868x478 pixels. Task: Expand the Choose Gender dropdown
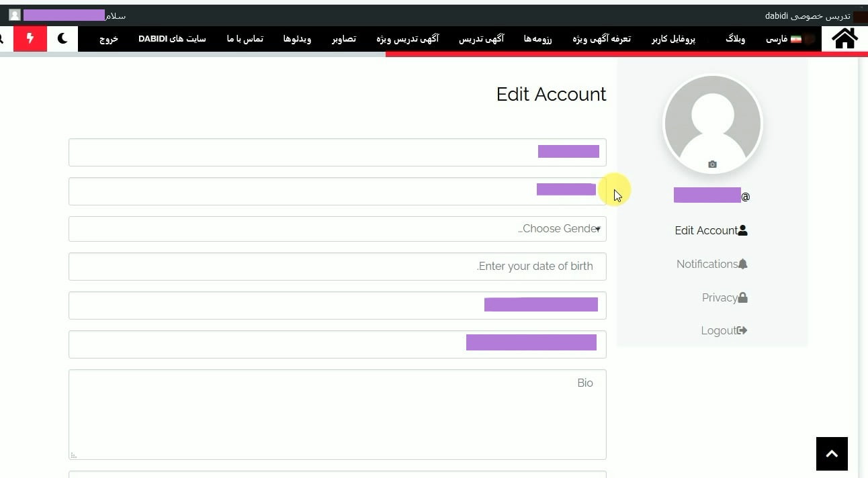(337, 229)
